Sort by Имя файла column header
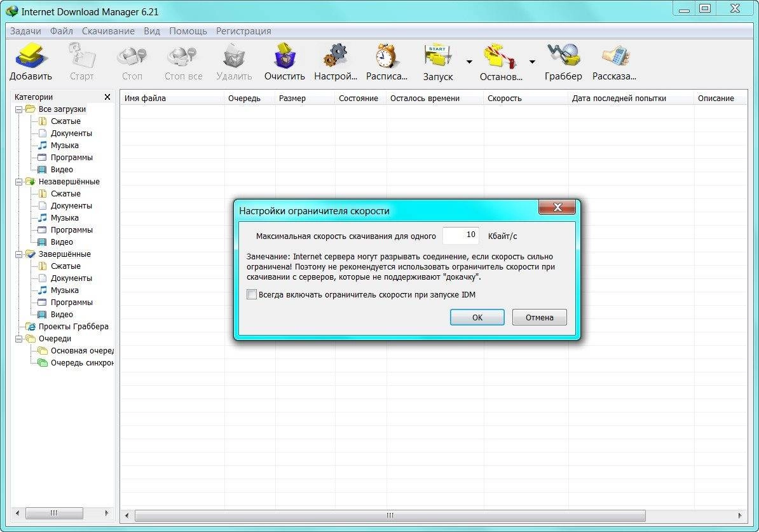 click(x=172, y=99)
